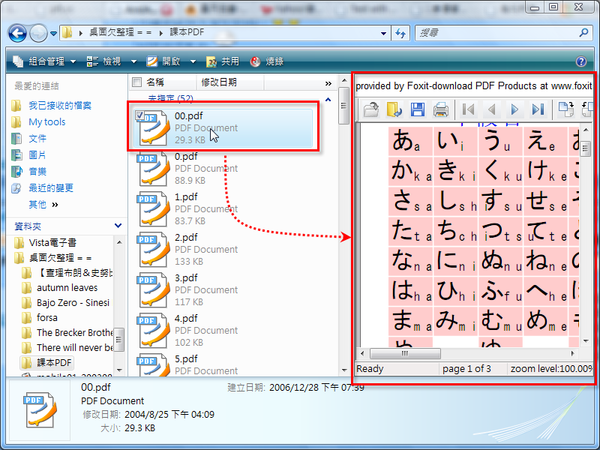
Task: Click the folder export icon in preview toolbar
Action: tap(394, 109)
